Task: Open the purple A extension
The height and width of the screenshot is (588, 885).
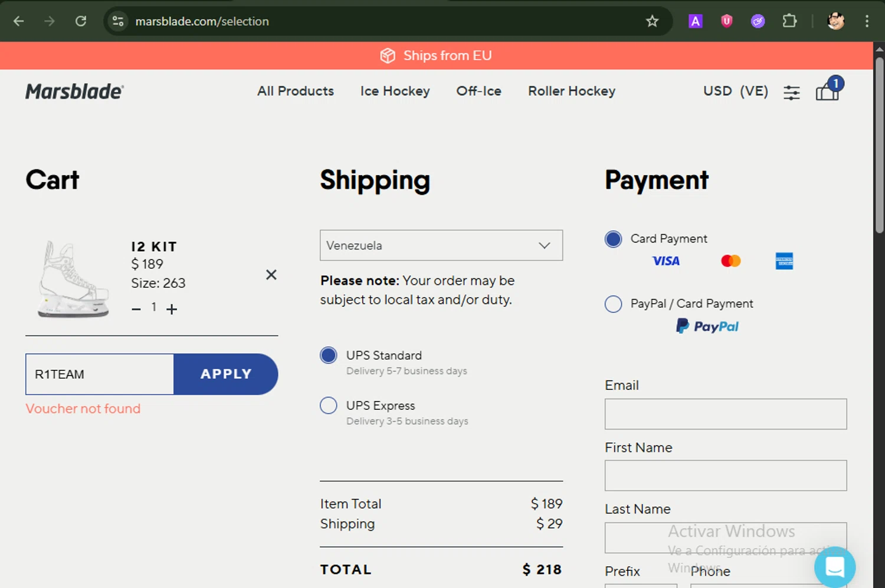Action: (696, 21)
